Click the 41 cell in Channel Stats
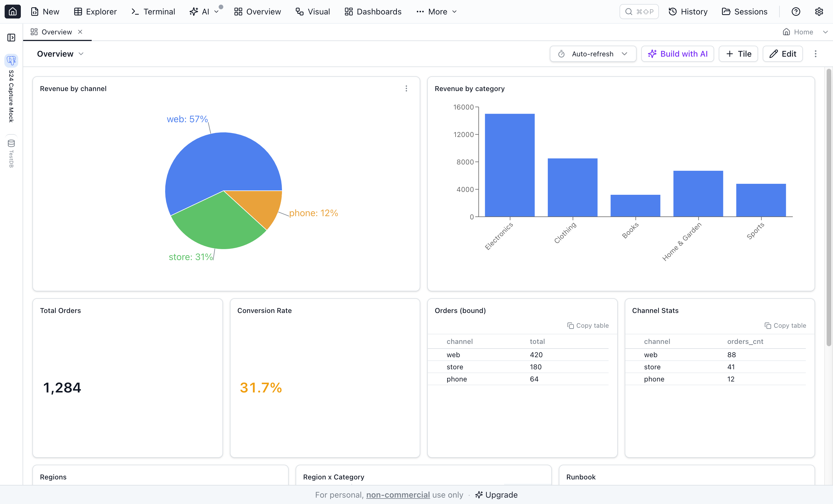 tap(731, 367)
